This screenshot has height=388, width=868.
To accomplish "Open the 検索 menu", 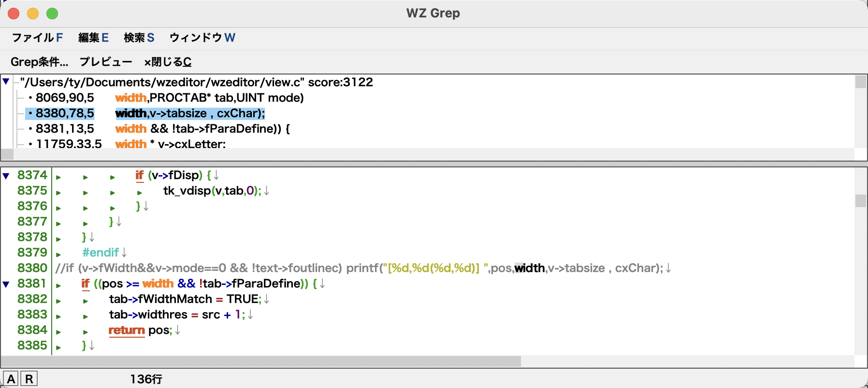I will [x=139, y=38].
